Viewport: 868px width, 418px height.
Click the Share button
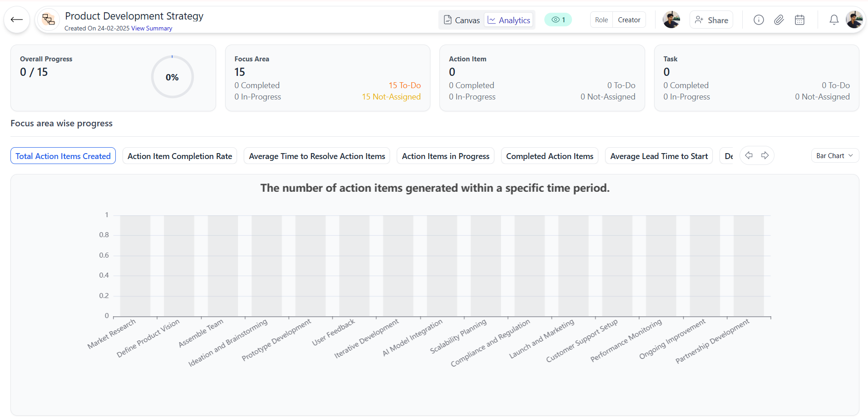click(x=711, y=20)
